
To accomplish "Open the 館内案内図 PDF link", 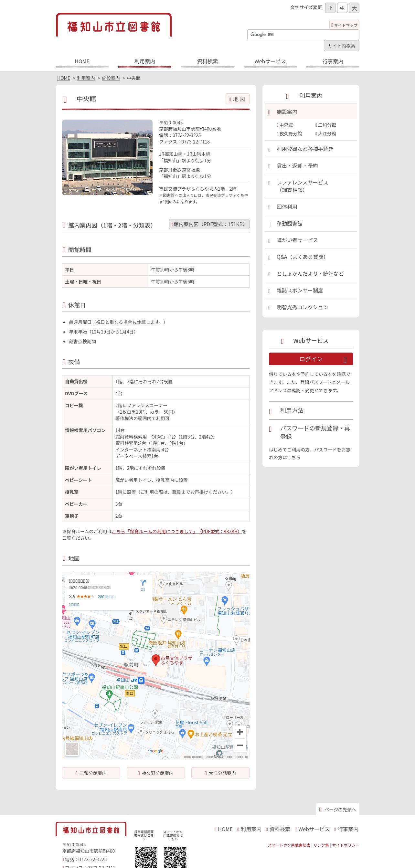I will 209,224.
